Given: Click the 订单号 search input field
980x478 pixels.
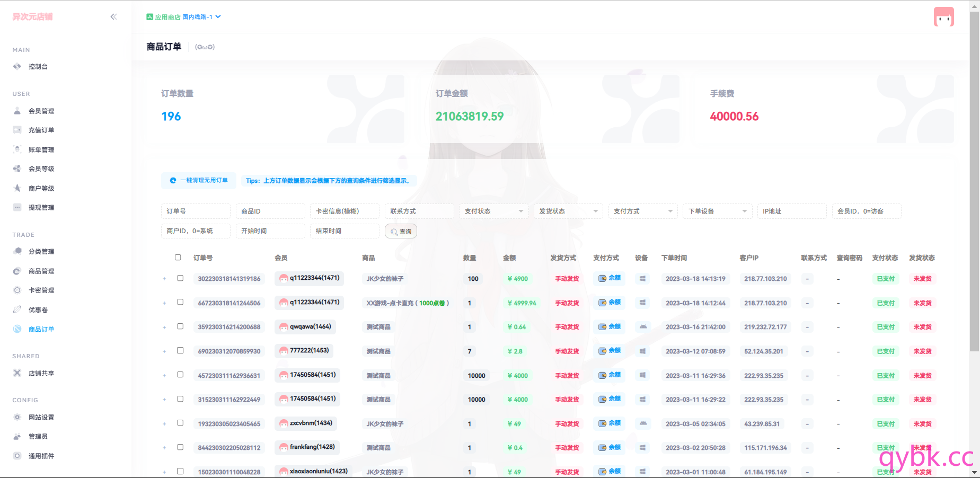Looking at the screenshot, I should pyautogui.click(x=196, y=211).
